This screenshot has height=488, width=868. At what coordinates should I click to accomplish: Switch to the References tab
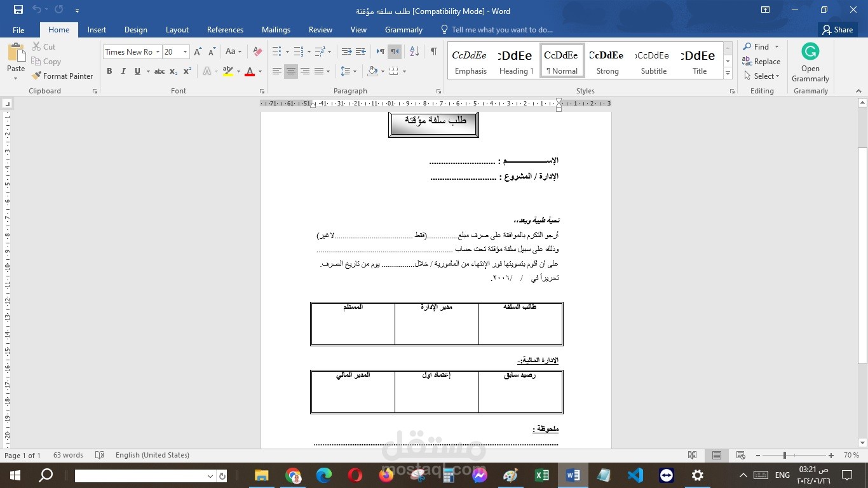pyautogui.click(x=225, y=30)
